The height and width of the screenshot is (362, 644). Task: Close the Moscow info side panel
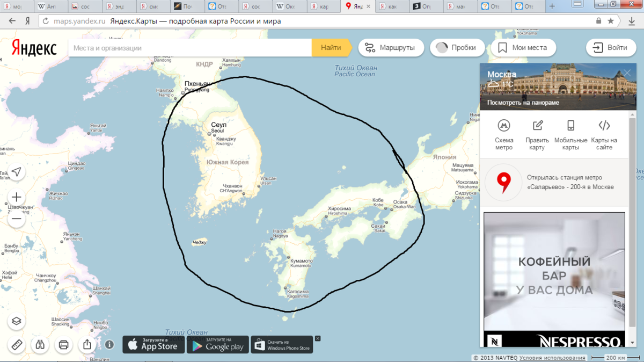(627, 73)
